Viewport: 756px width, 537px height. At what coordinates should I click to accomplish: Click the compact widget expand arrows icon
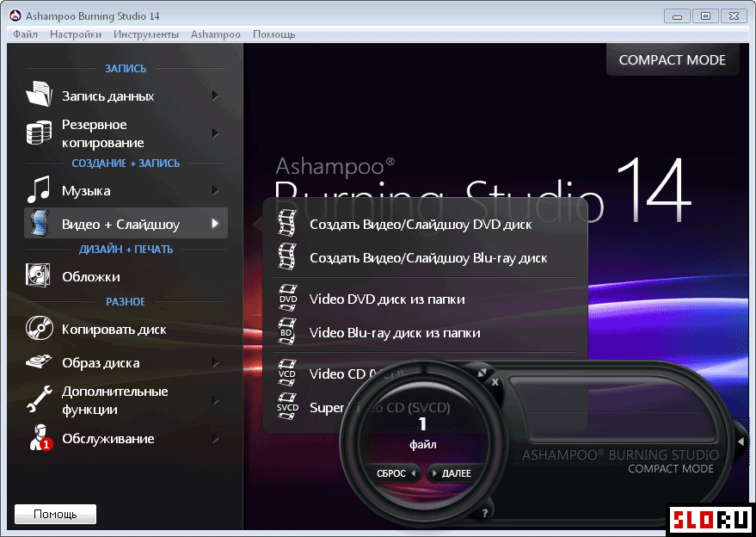(x=482, y=373)
